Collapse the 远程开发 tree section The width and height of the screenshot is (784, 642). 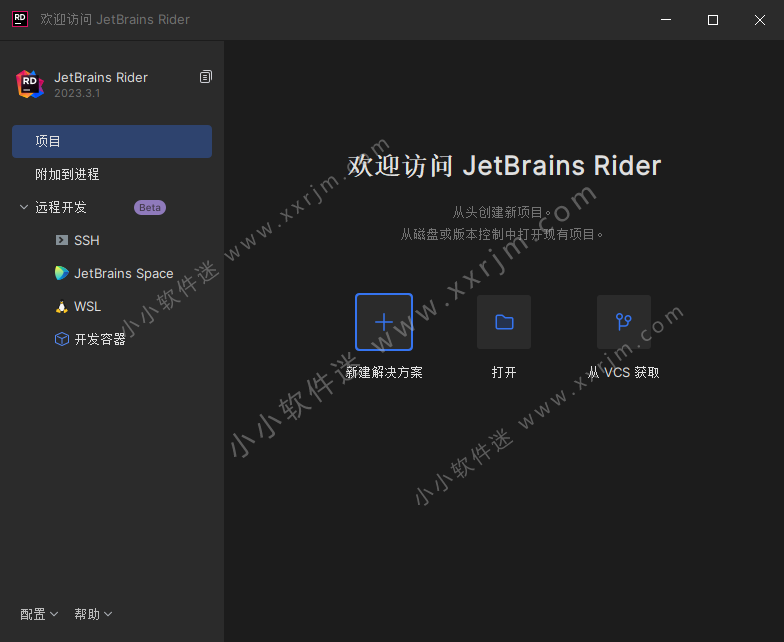click(24, 208)
